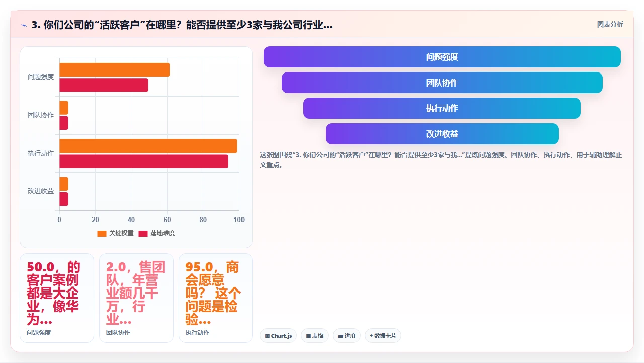Click the 执行动作 axis label in the chart

point(41,153)
